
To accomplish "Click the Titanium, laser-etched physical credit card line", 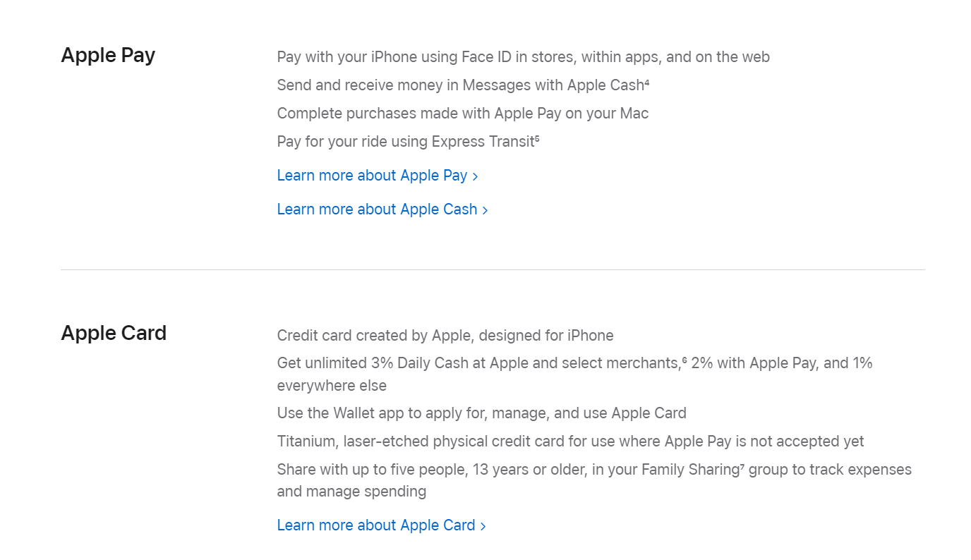I will pyautogui.click(x=571, y=442).
